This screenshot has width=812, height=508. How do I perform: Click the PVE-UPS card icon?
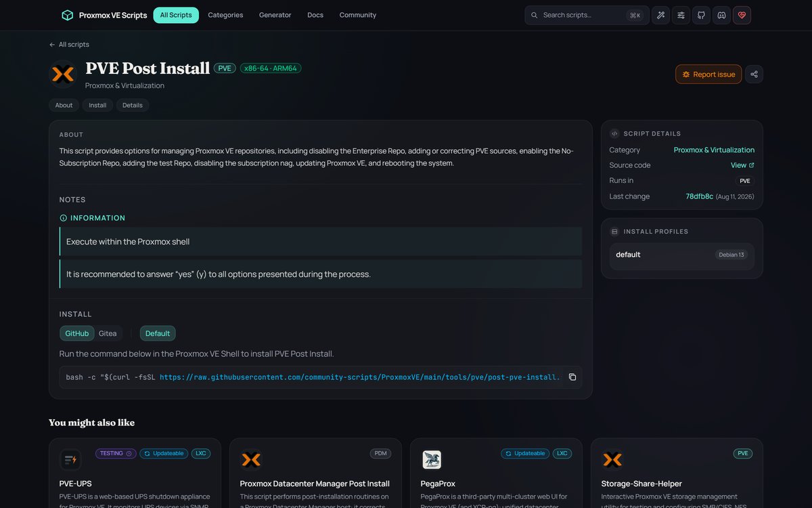click(70, 460)
